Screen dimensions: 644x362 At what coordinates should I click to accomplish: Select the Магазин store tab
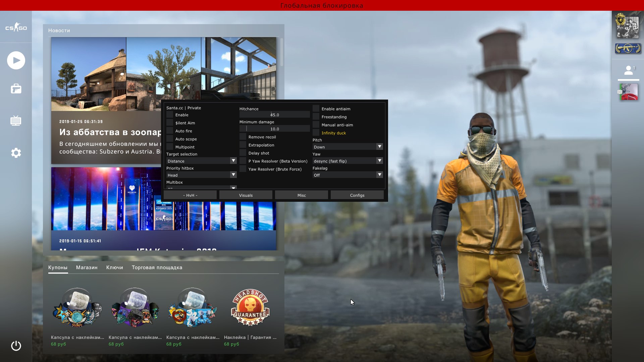[87, 267]
